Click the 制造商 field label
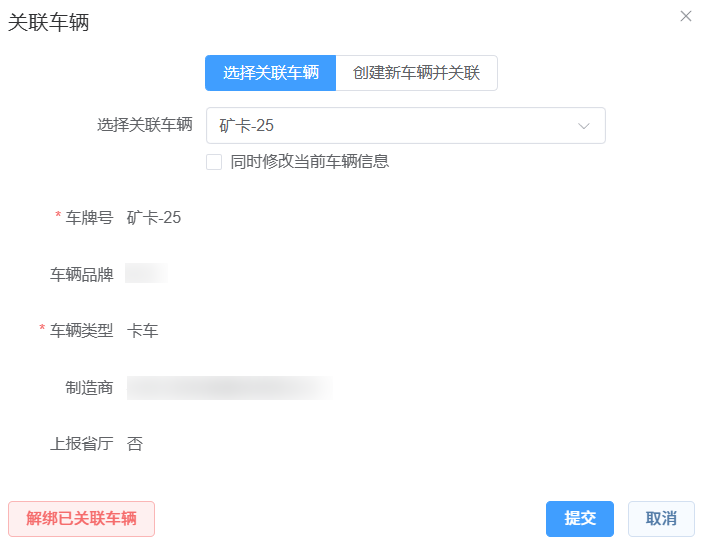This screenshot has height=545, width=705. [89, 388]
